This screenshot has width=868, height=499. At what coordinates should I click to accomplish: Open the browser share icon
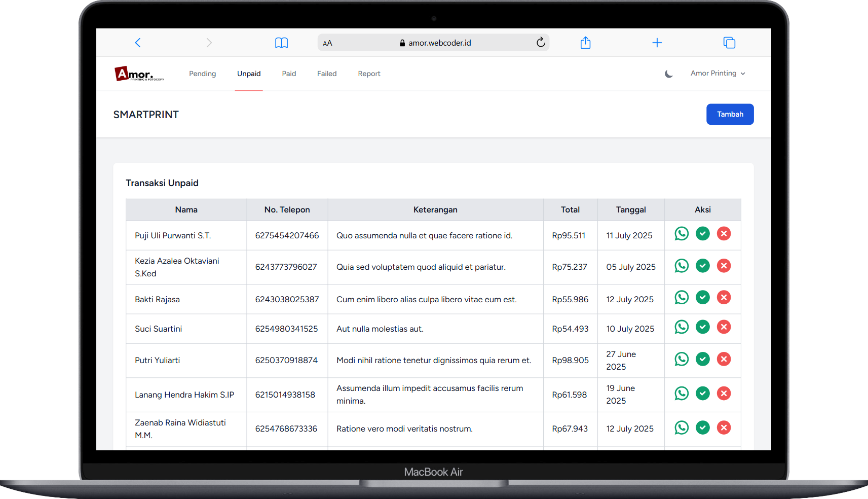tap(586, 43)
